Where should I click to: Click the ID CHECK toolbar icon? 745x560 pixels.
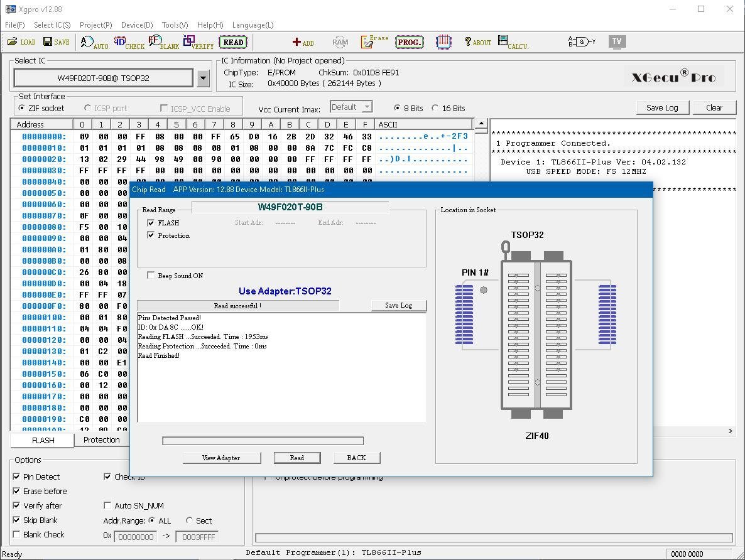[129, 42]
